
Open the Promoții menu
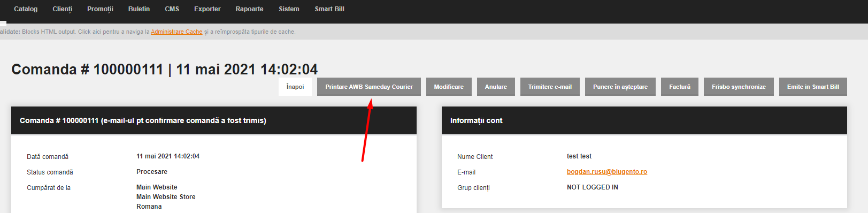coord(100,9)
